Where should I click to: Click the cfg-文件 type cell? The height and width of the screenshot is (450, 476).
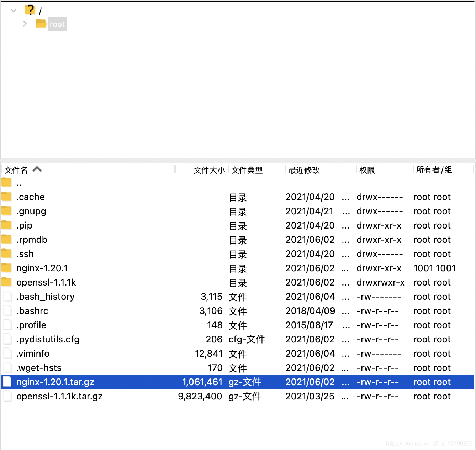click(x=247, y=339)
